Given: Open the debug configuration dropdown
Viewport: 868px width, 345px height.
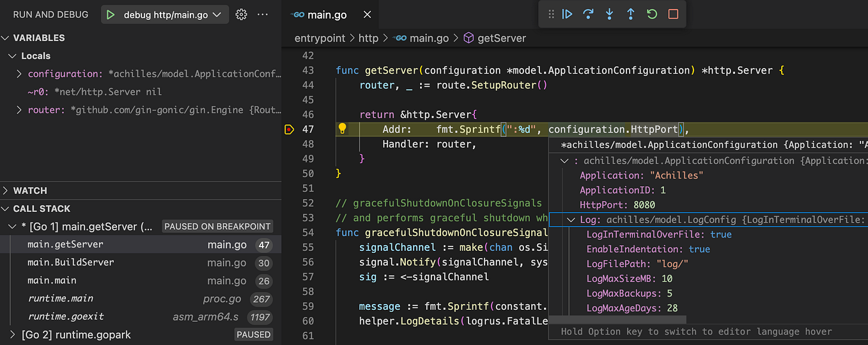Looking at the screenshot, I should pyautogui.click(x=165, y=15).
